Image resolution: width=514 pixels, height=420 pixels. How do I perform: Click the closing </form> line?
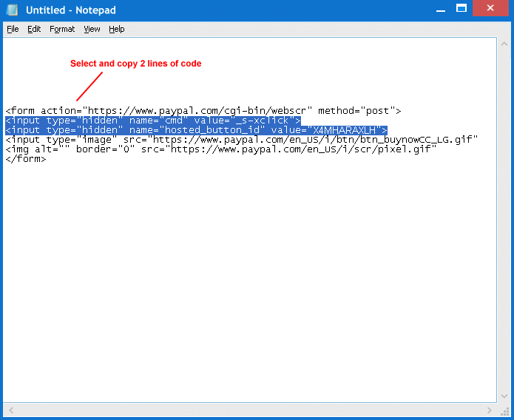[26, 159]
